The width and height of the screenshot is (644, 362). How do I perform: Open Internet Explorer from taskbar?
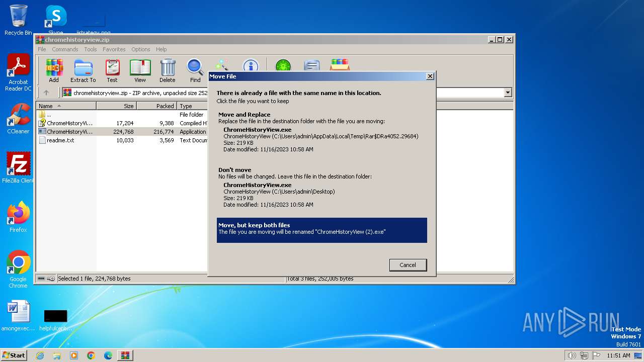click(x=40, y=355)
